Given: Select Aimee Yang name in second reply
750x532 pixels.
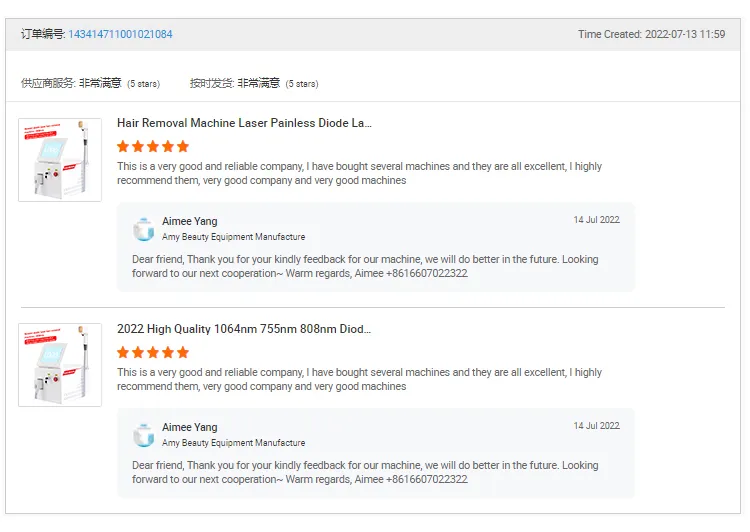Looking at the screenshot, I should [x=189, y=427].
